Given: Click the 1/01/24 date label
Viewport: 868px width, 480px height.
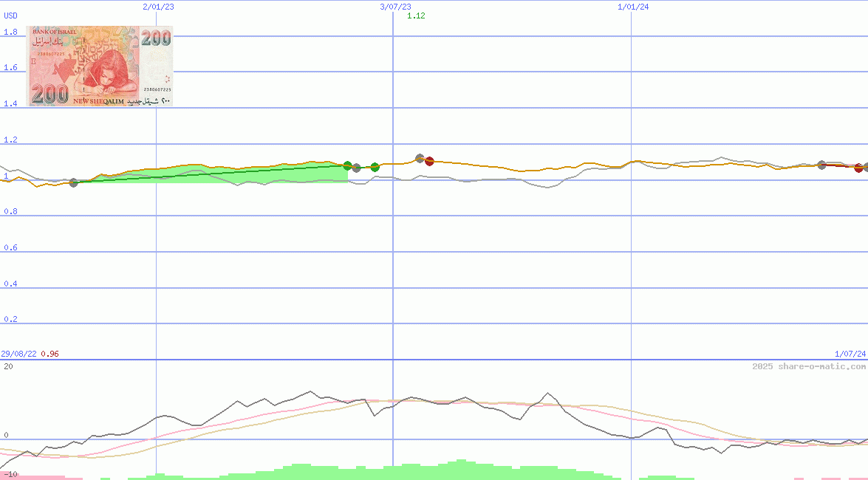Looking at the screenshot, I should [x=633, y=7].
